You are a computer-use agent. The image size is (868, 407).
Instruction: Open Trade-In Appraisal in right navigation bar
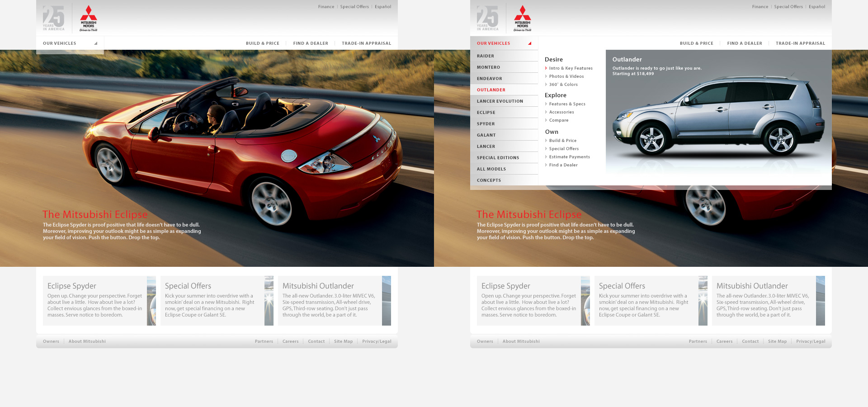[800, 43]
